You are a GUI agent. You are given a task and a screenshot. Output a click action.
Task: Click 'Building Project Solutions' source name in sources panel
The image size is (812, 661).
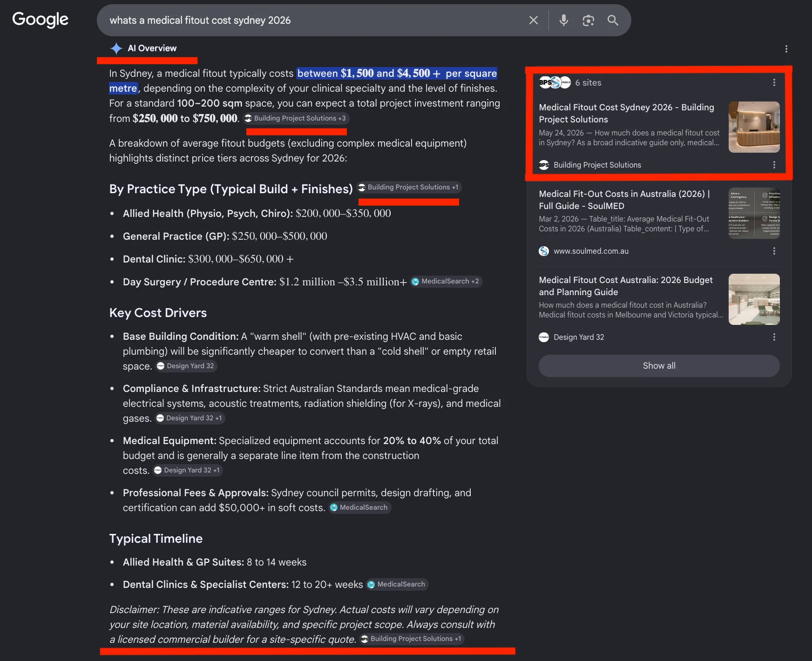point(597,165)
